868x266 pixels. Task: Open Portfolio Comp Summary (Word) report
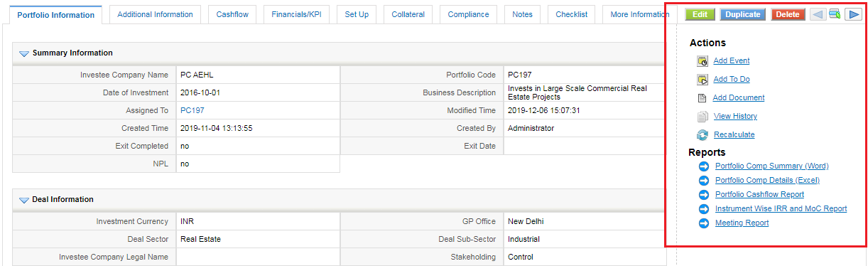(x=771, y=166)
